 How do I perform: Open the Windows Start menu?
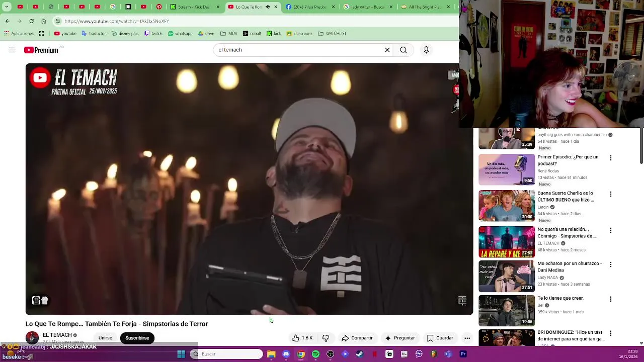[x=181, y=354]
